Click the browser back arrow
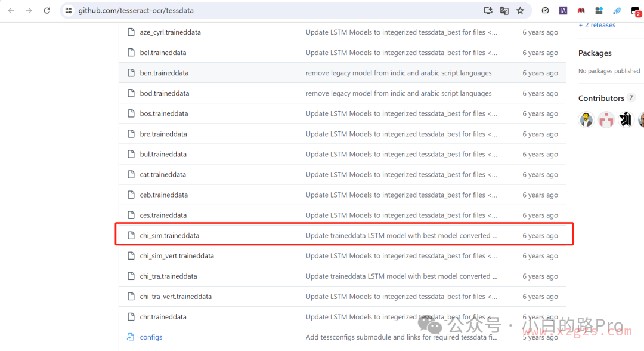The image size is (644, 351). [x=11, y=11]
